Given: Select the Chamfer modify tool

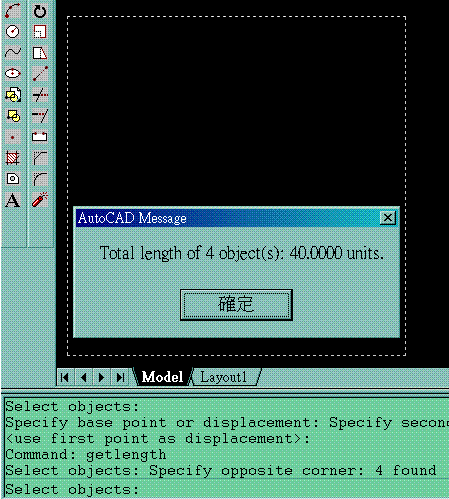Looking at the screenshot, I should tap(40, 158).
